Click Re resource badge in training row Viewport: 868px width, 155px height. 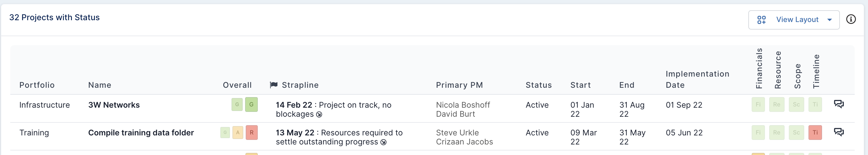tap(777, 132)
